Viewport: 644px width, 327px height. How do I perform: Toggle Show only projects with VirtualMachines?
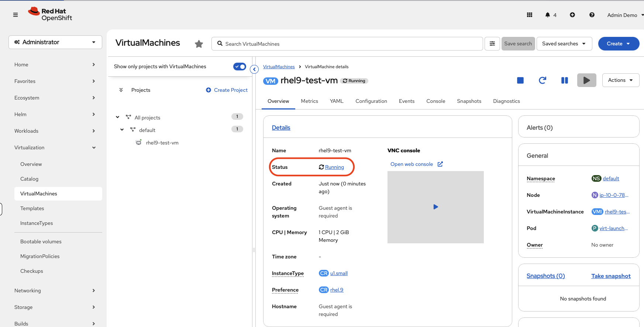tap(240, 67)
